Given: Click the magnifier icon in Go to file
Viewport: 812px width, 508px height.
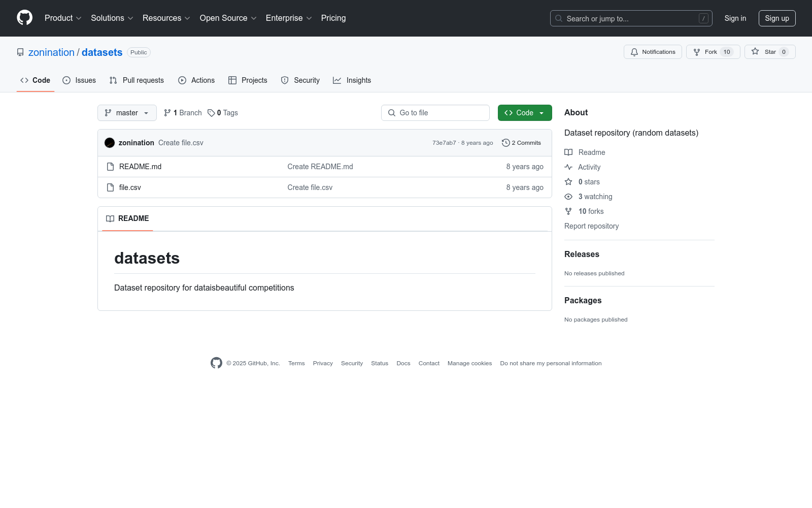Looking at the screenshot, I should pos(392,113).
